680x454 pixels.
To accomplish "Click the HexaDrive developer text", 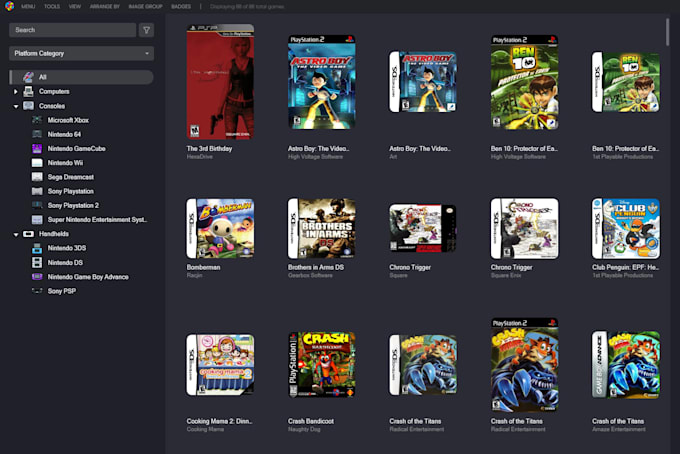I will coord(199,157).
